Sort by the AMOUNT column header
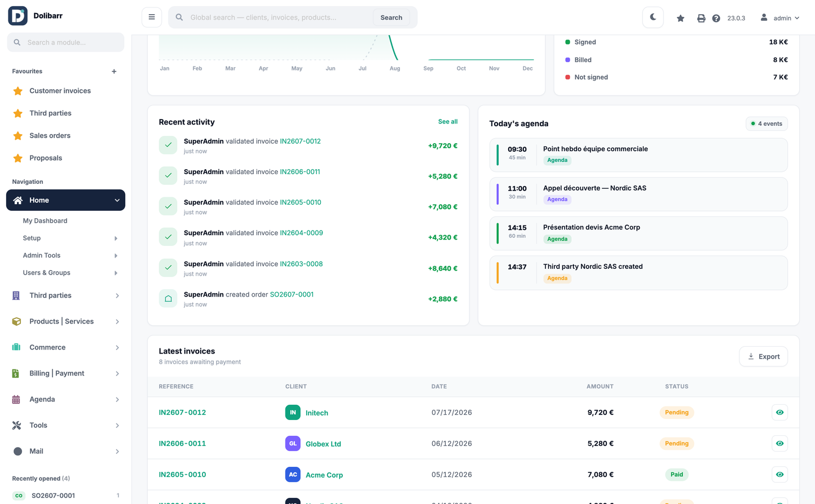 coord(600,387)
